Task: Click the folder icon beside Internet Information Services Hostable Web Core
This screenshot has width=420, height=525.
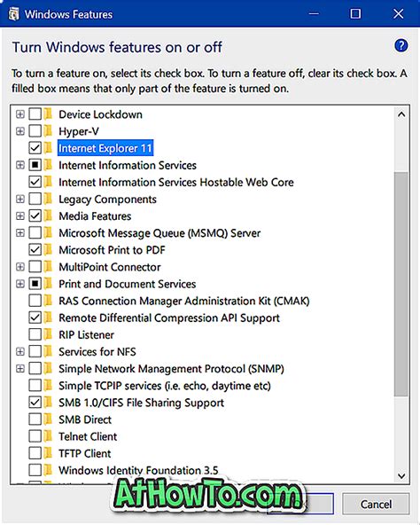Action: click(49, 182)
